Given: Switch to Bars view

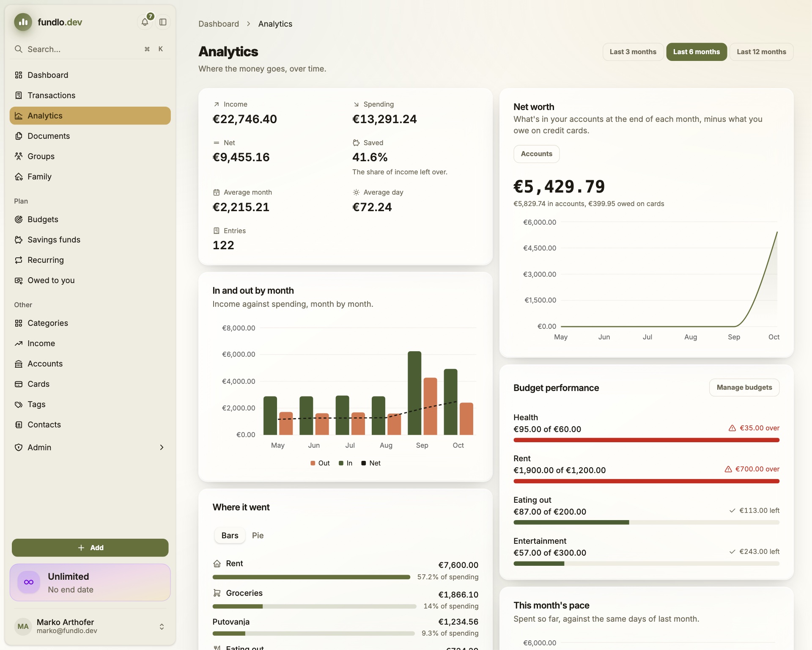Looking at the screenshot, I should pos(230,535).
